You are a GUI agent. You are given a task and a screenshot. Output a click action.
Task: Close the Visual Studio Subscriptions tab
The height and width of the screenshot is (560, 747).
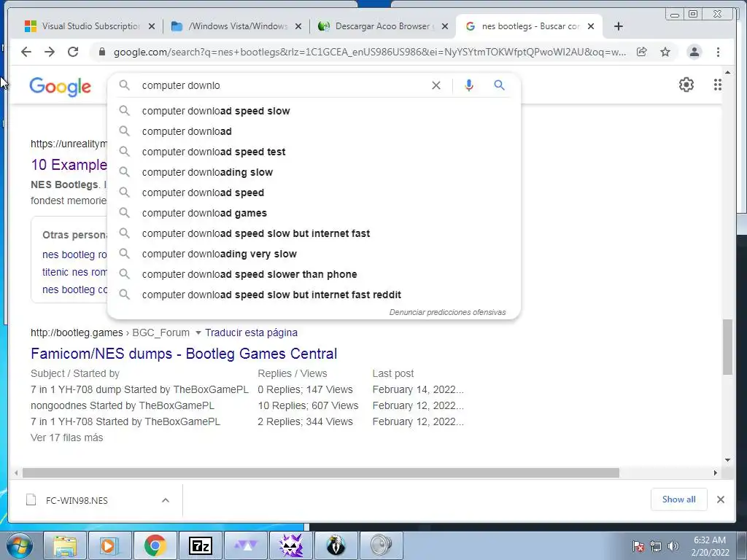(x=152, y=26)
